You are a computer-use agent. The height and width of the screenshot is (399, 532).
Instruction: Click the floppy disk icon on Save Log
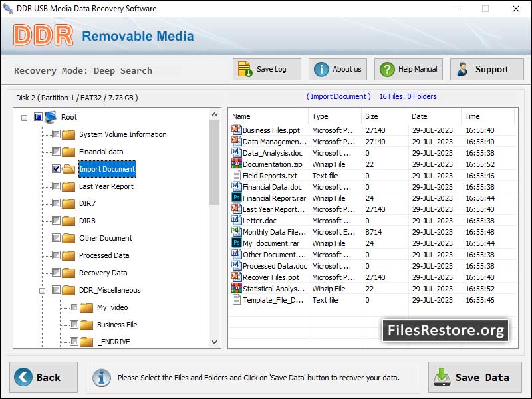[245, 69]
